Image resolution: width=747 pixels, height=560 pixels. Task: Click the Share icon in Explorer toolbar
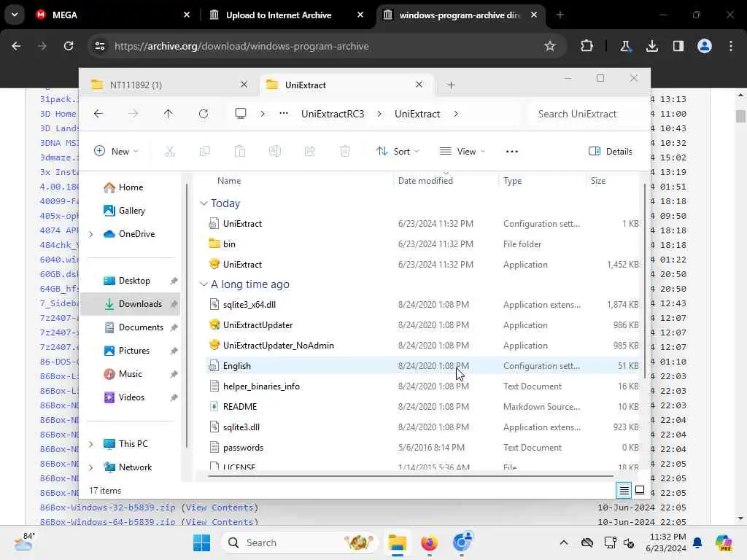309,152
